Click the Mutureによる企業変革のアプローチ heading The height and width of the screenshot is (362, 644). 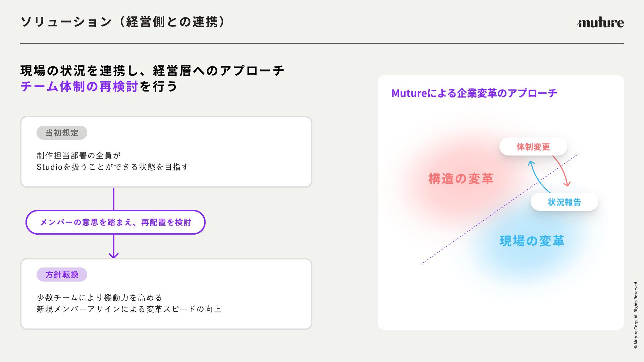[474, 93]
